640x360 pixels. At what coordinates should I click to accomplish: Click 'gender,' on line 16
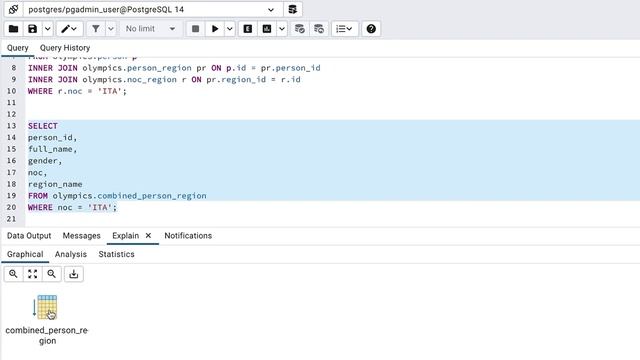pos(45,161)
